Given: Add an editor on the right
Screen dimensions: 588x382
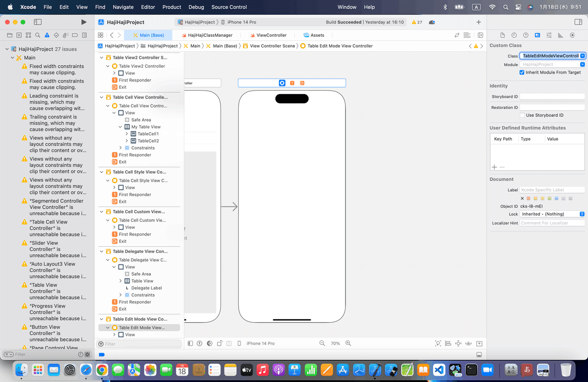Looking at the screenshot, I should 480,35.
